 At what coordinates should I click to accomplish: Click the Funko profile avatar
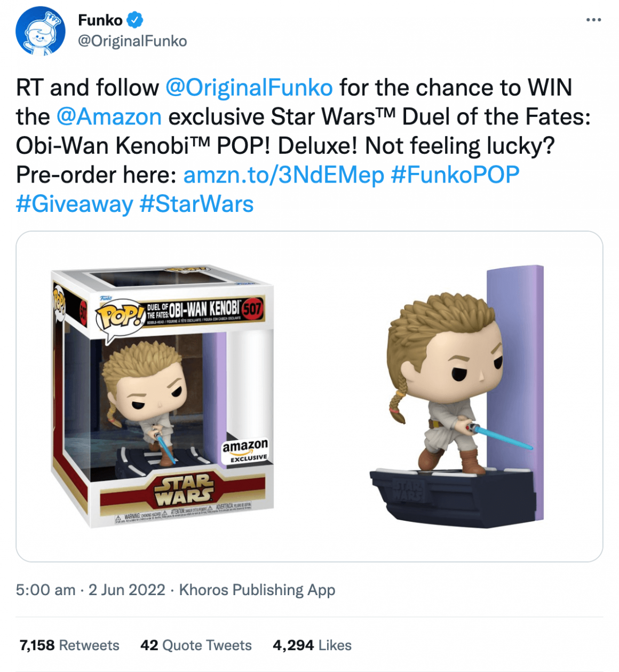coord(41,31)
